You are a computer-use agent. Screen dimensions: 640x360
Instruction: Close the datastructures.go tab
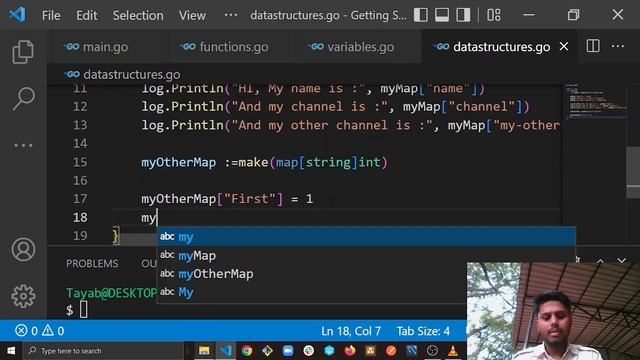[x=564, y=47]
